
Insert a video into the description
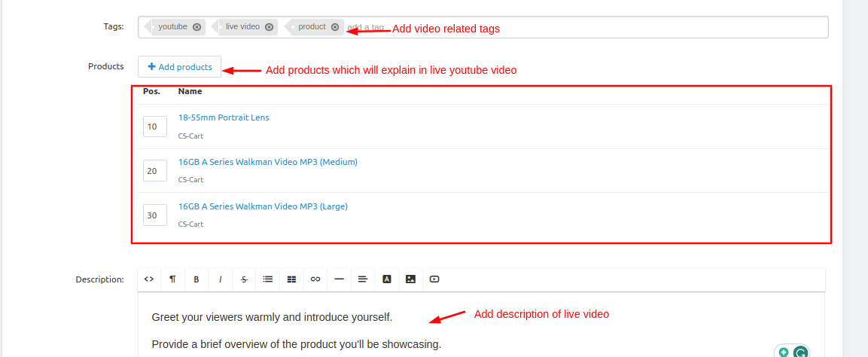434,279
